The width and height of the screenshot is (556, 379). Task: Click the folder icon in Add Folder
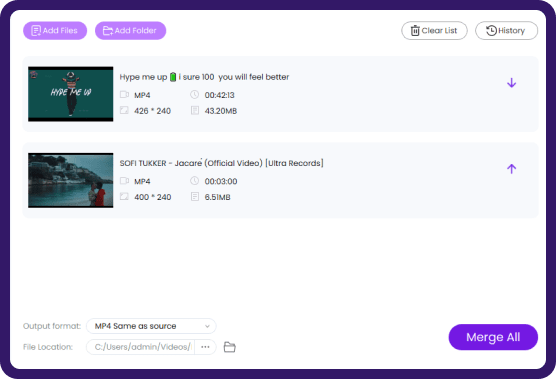[108, 31]
